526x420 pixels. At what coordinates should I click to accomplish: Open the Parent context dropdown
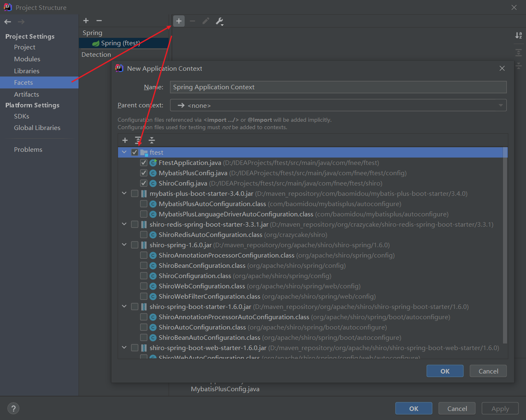(338, 105)
